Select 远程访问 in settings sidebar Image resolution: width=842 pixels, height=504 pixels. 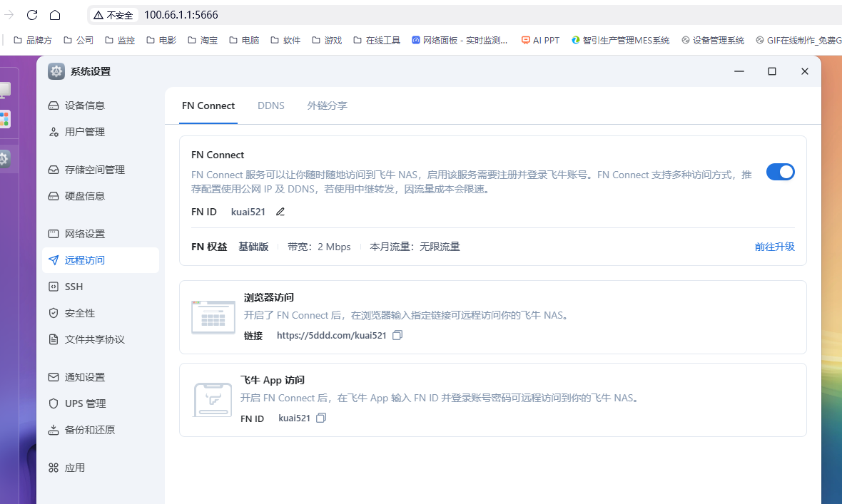(x=101, y=260)
